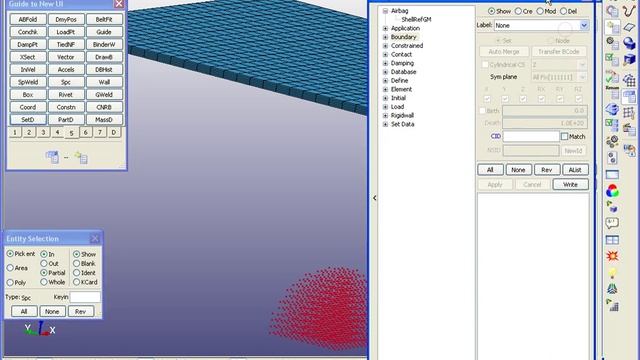This screenshot has width=640, height=360.
Task: Click the two gears page icon
Action: coord(612,158)
